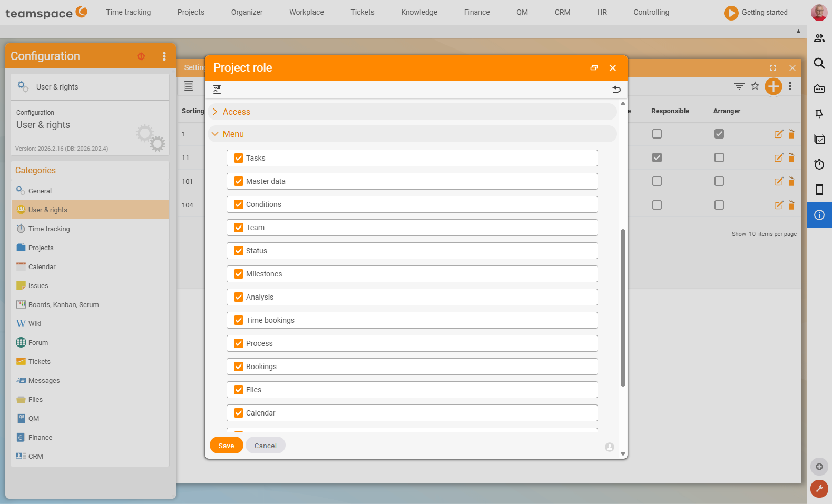Uncheck the Tasks checkbox

pyautogui.click(x=239, y=158)
